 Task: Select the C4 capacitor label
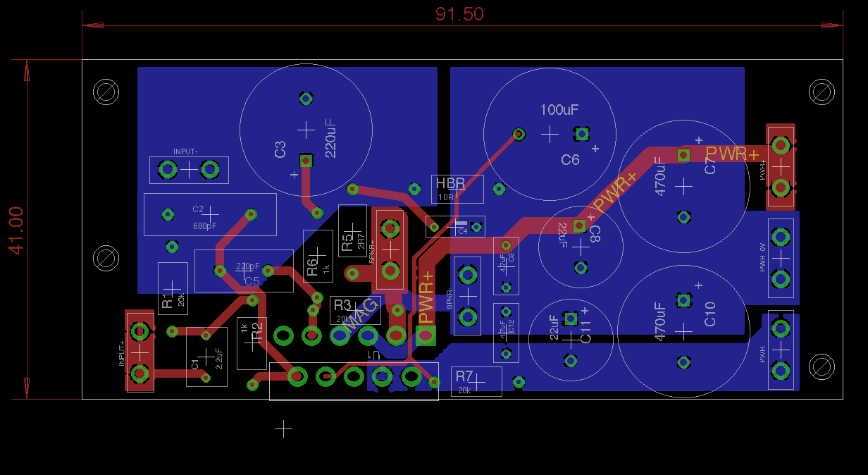(x=462, y=231)
